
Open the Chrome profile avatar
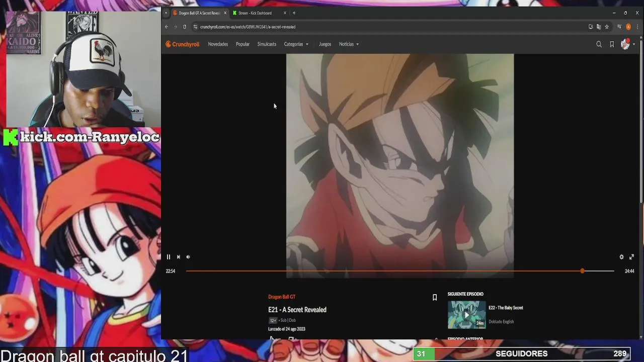628,27
